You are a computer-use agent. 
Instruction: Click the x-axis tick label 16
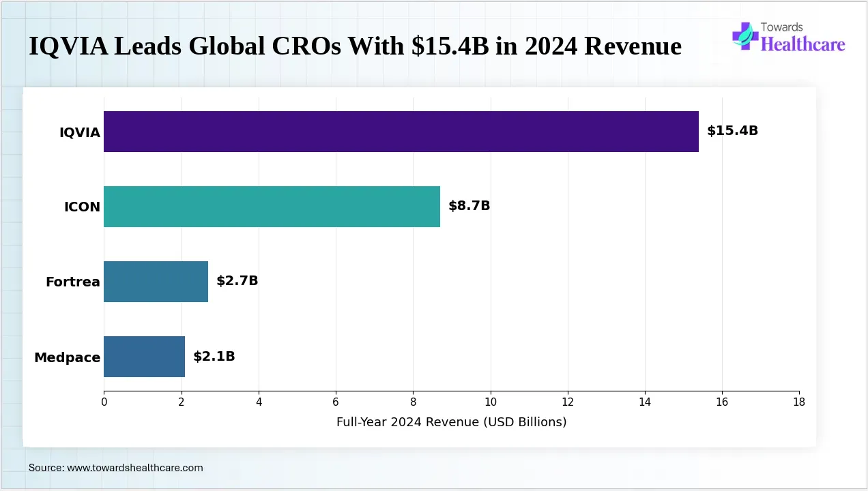(722, 402)
